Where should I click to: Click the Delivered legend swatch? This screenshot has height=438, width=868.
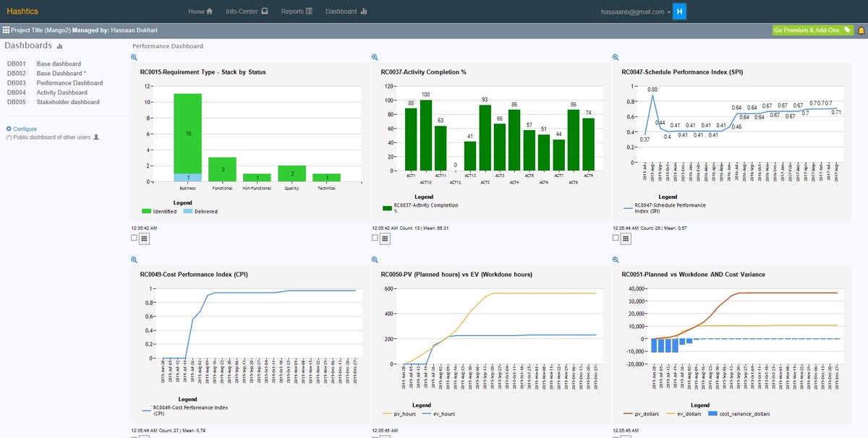189,211
